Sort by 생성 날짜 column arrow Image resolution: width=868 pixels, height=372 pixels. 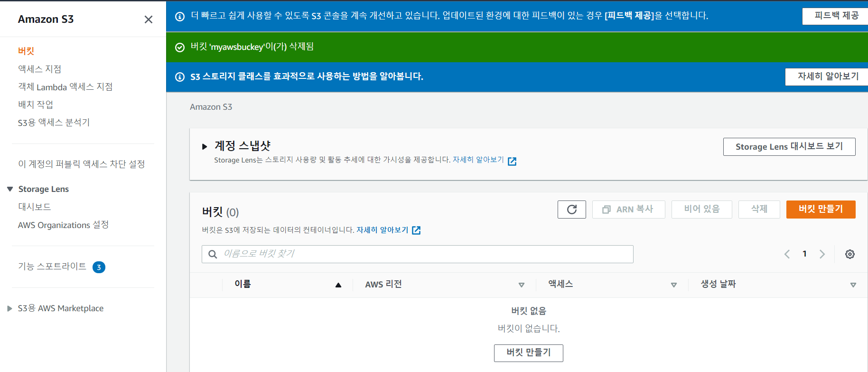[853, 285]
